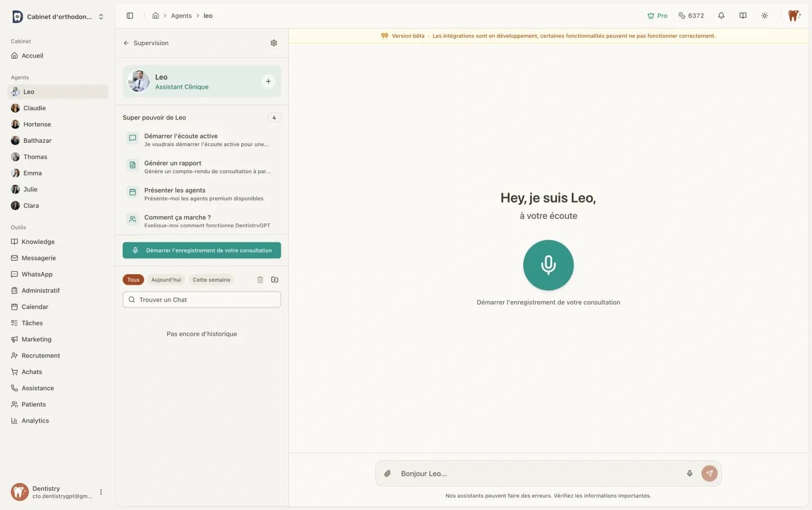Click the paperclip attachment icon
Viewport: 812px width, 510px height.
(387, 474)
